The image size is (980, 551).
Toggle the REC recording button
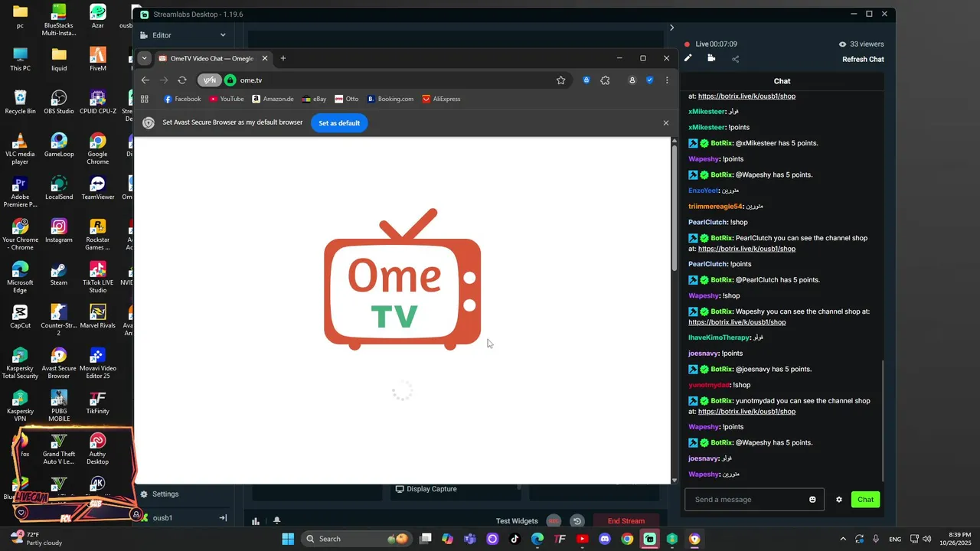[554, 521]
